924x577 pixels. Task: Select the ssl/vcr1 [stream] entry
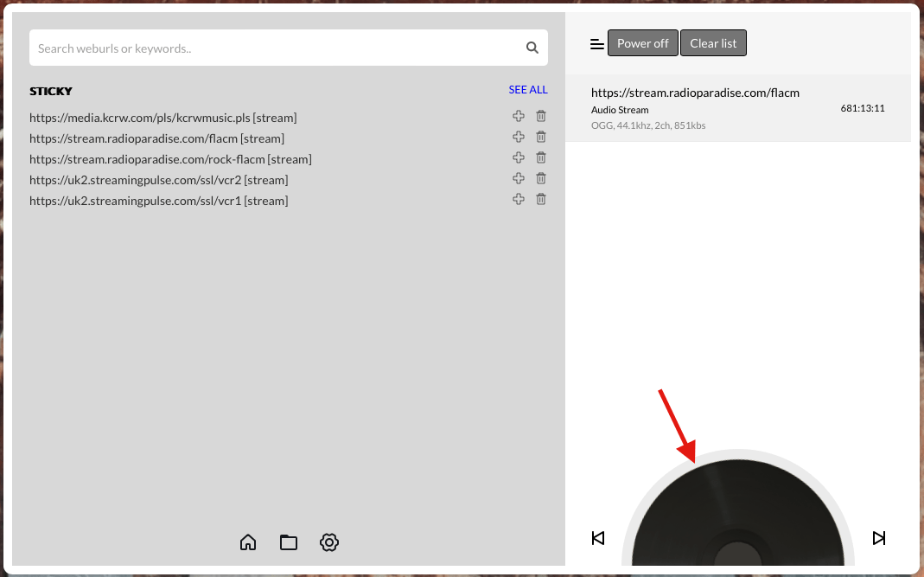click(159, 201)
